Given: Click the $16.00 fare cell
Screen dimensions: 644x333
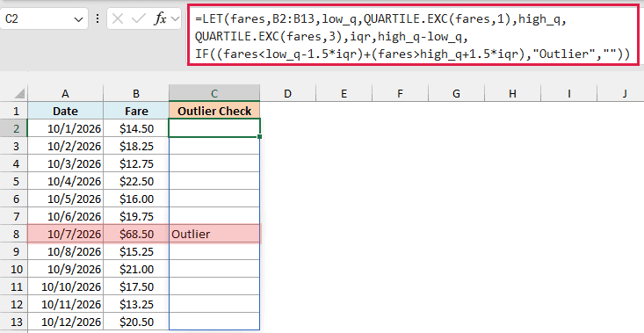Looking at the screenshot, I should click(x=136, y=199).
